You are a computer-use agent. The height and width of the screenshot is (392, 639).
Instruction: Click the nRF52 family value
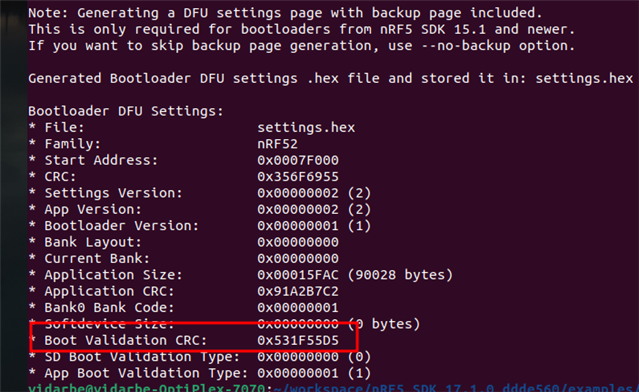click(x=278, y=144)
